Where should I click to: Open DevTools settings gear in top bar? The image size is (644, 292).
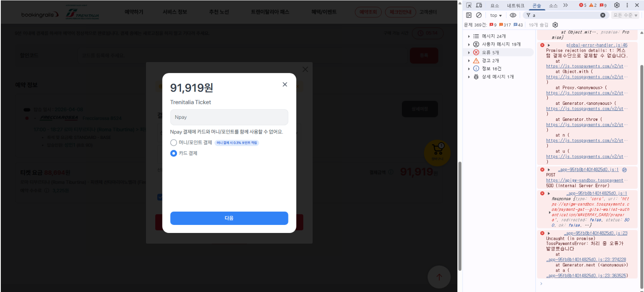tap(617, 5)
